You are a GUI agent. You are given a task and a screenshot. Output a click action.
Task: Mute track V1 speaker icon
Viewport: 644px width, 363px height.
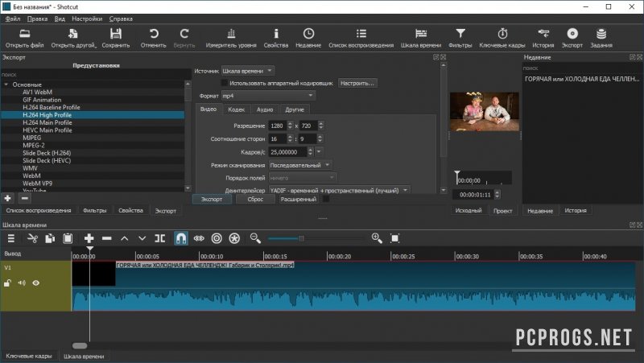[x=22, y=283]
